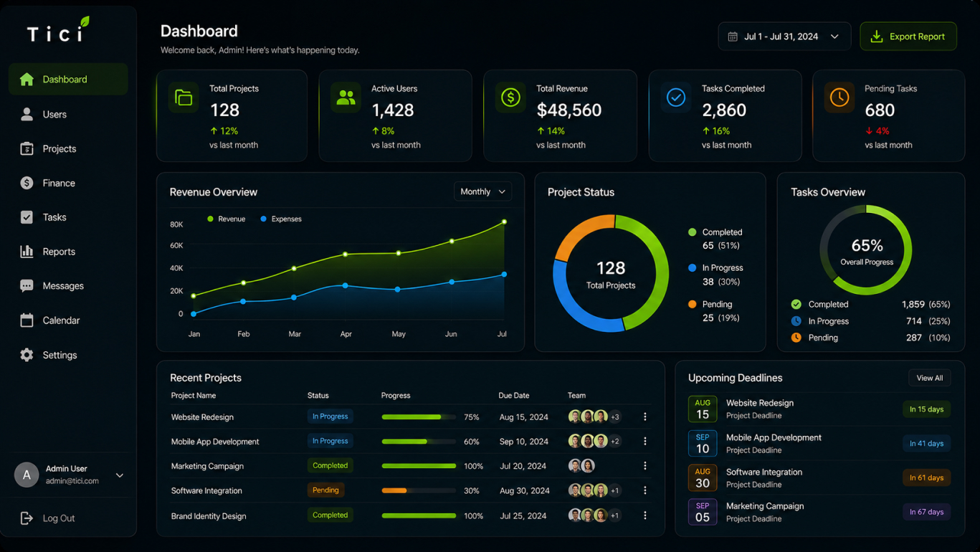Screen dimensions: 980x552
Task: Click the Log Out icon
Action: [27, 518]
